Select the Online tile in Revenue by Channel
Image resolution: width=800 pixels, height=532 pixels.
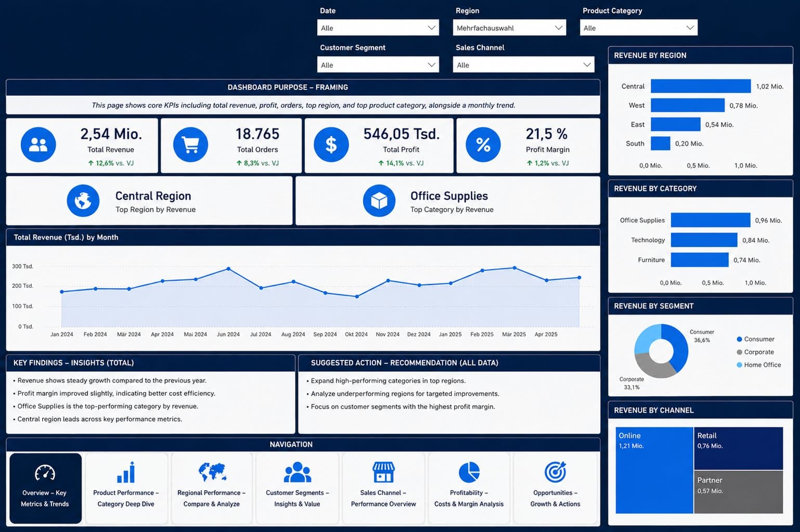pyautogui.click(x=654, y=470)
